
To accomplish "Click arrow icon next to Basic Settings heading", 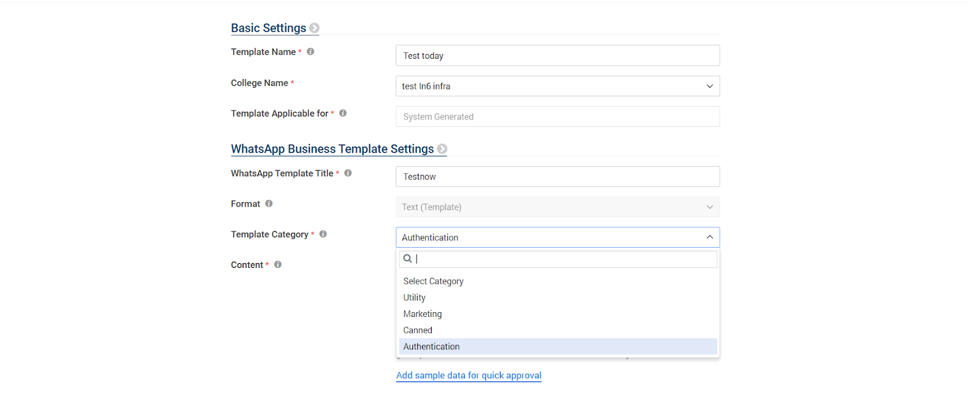I will point(314,28).
